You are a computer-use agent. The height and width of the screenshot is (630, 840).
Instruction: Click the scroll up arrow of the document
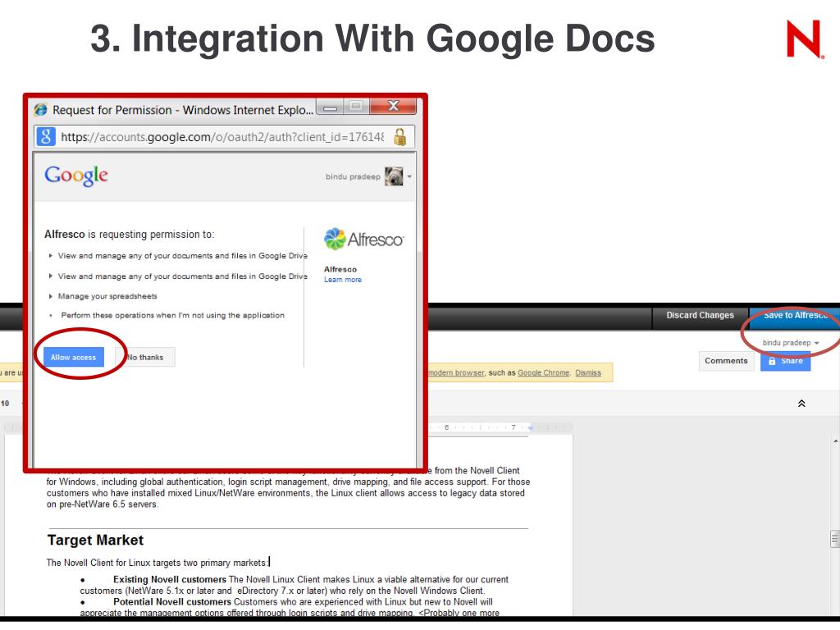pos(836,441)
